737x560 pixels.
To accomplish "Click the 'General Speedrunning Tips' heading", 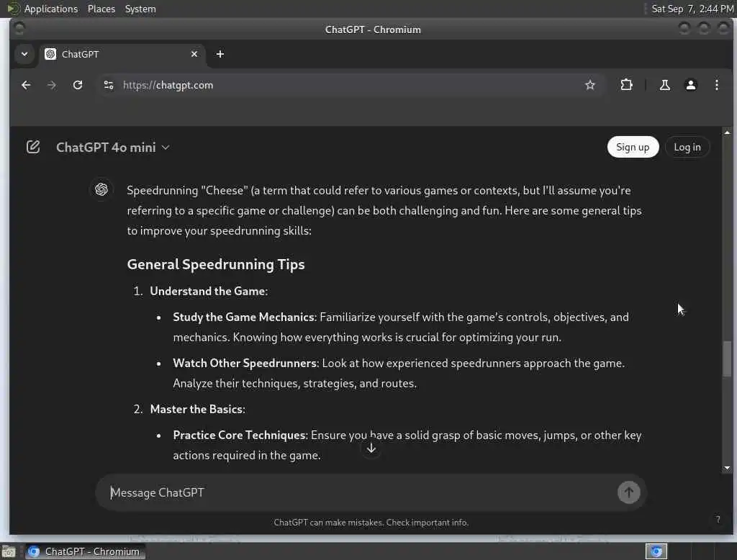I will tap(216, 264).
